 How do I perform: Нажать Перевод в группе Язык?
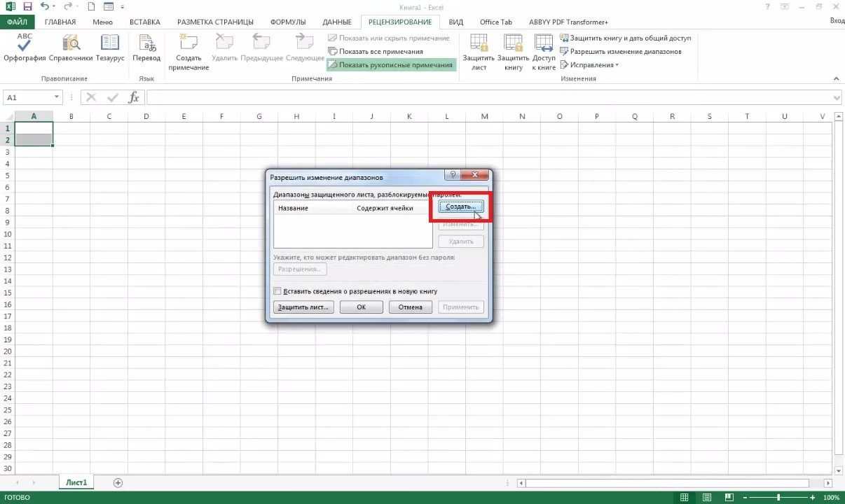click(146, 49)
